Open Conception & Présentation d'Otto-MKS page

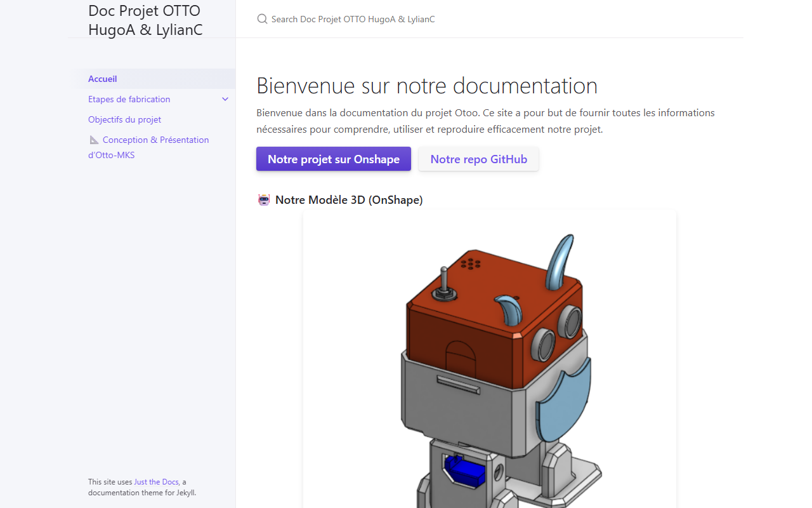click(x=148, y=147)
